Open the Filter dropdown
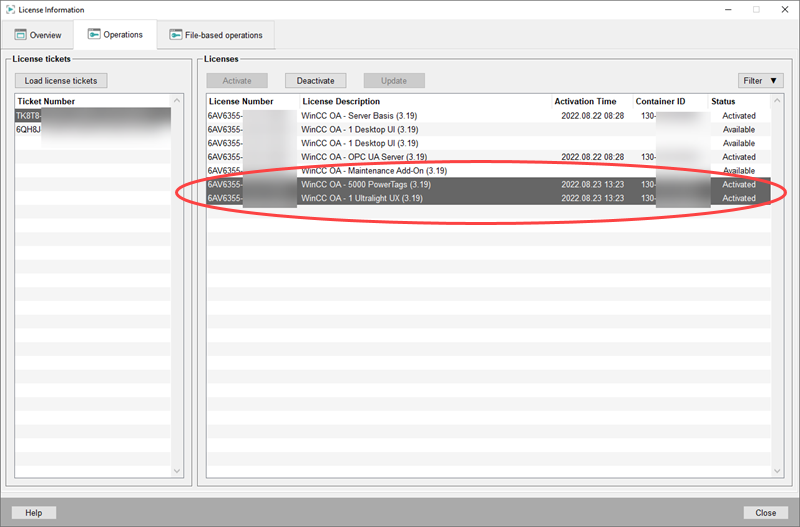 (x=760, y=81)
